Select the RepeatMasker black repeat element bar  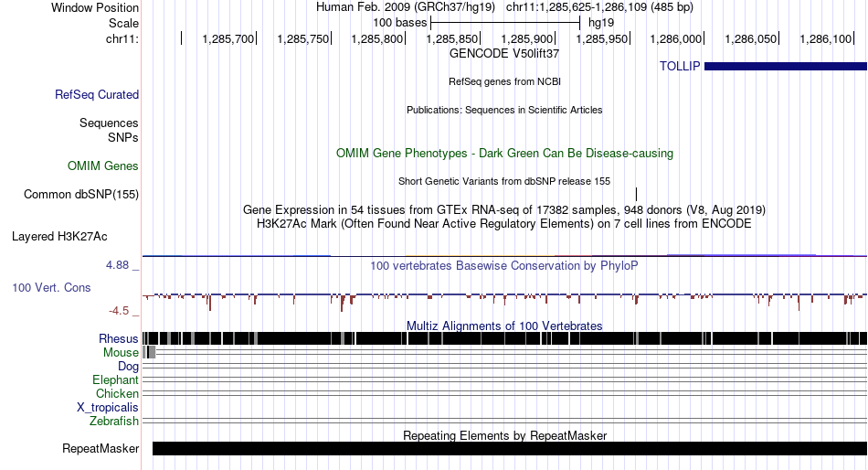pyautogui.click(x=509, y=448)
